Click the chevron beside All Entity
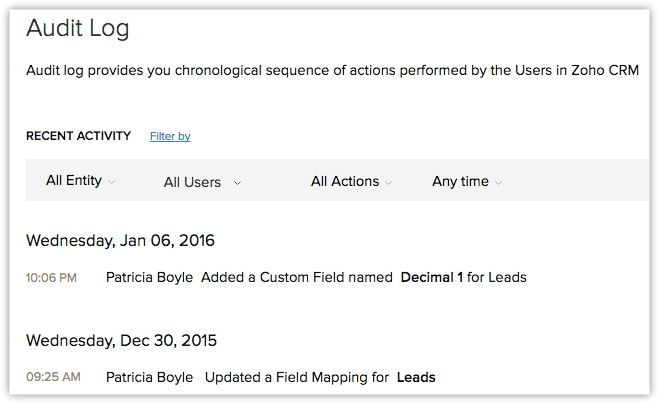Screen dimensions: 659x404 tap(111, 182)
